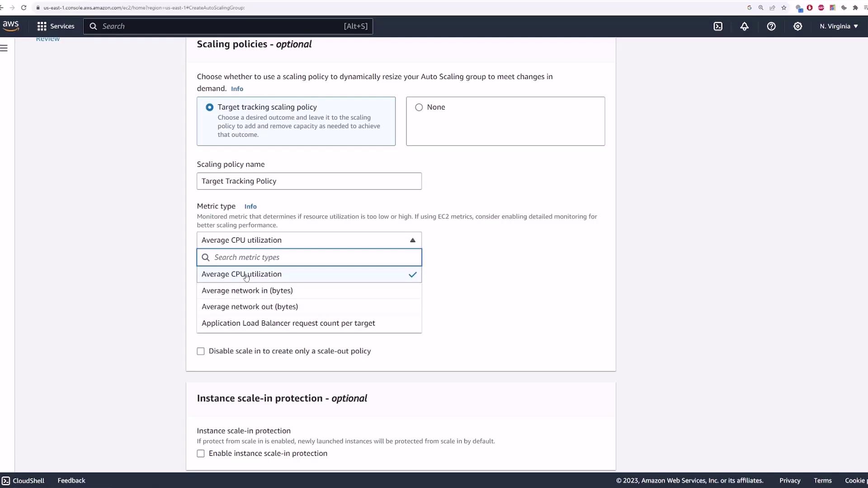Open the Services grid menu icon
The width and height of the screenshot is (868, 488).
pyautogui.click(x=42, y=26)
